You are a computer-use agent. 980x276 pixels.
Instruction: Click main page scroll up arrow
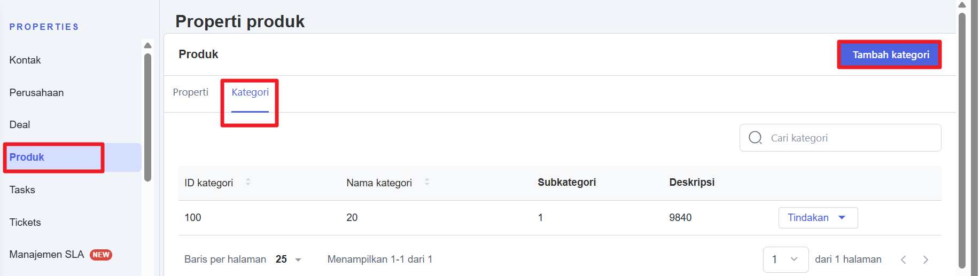(962, 5)
